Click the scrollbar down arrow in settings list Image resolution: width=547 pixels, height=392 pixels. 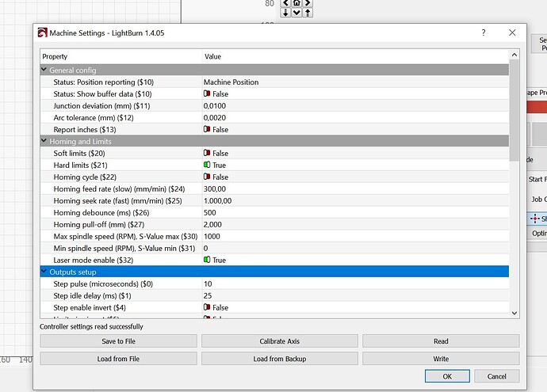[x=514, y=313]
